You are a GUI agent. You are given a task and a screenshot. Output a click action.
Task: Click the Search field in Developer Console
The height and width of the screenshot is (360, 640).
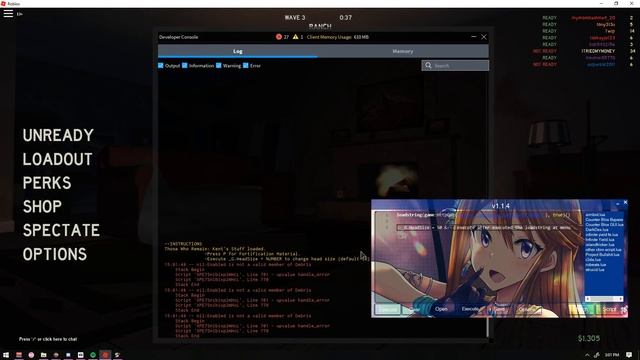(455, 65)
